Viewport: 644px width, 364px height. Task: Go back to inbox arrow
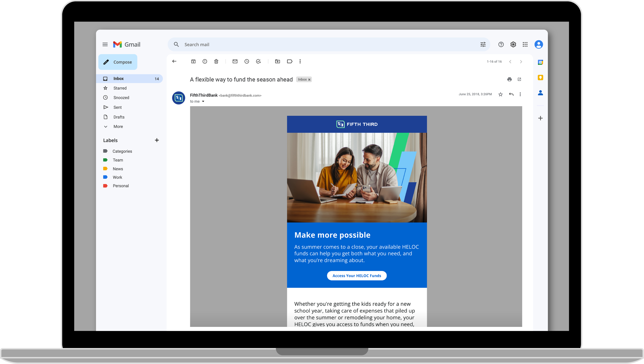(174, 61)
